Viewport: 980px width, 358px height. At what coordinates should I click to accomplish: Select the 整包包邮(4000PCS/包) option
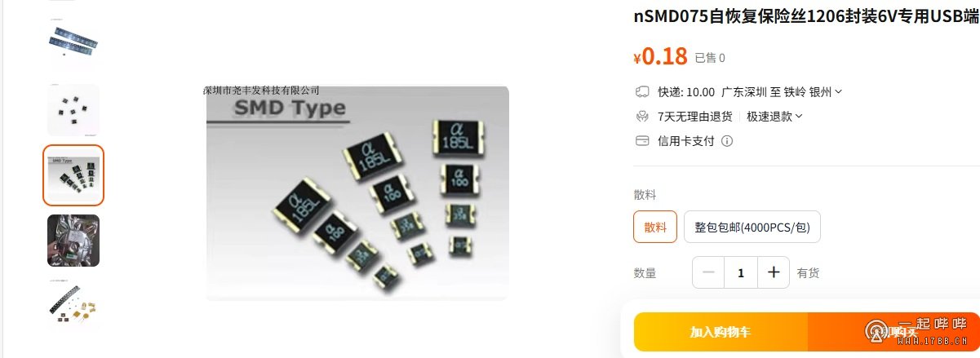pos(752,227)
